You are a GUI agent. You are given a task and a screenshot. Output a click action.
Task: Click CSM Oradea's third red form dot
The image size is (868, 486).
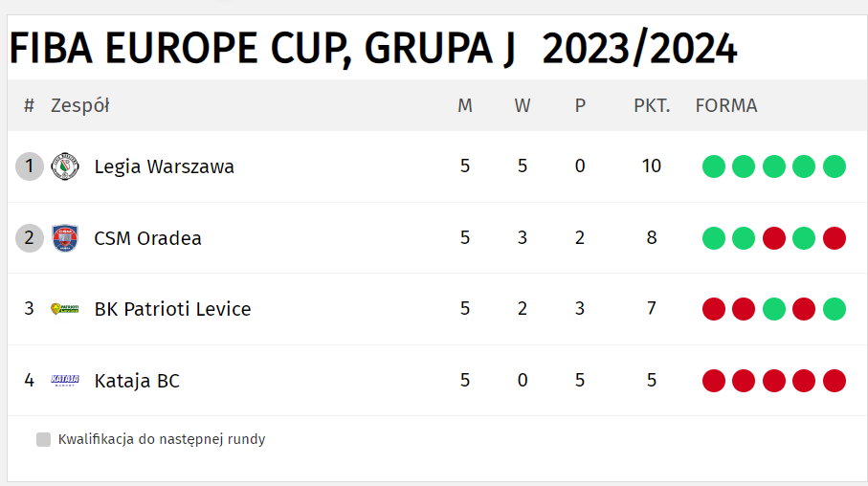click(774, 238)
